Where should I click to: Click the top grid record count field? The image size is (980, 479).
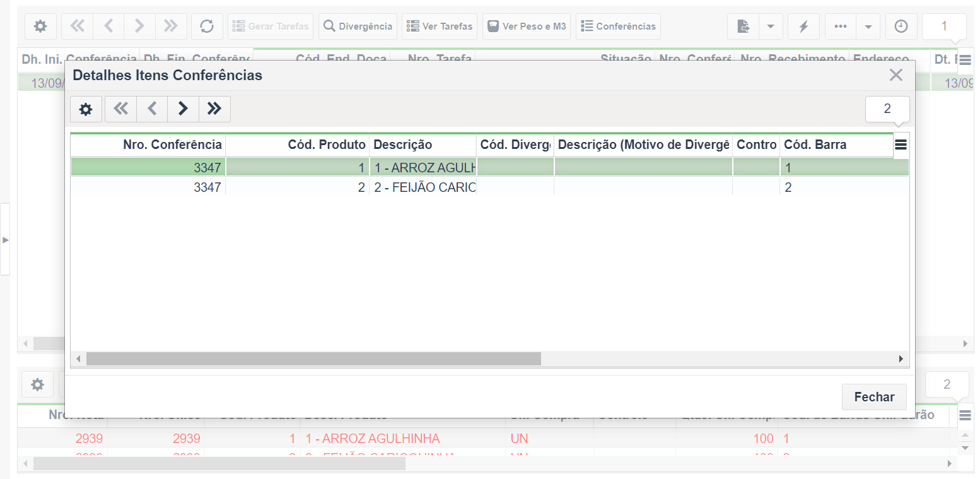[944, 26]
